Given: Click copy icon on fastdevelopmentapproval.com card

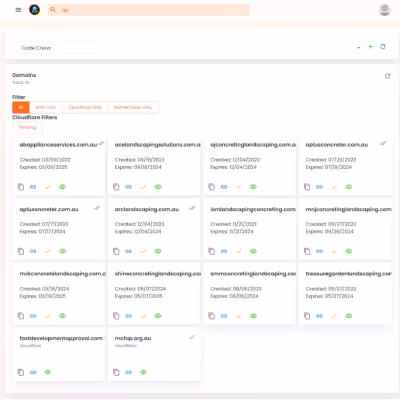Looking at the screenshot, I should [21, 372].
